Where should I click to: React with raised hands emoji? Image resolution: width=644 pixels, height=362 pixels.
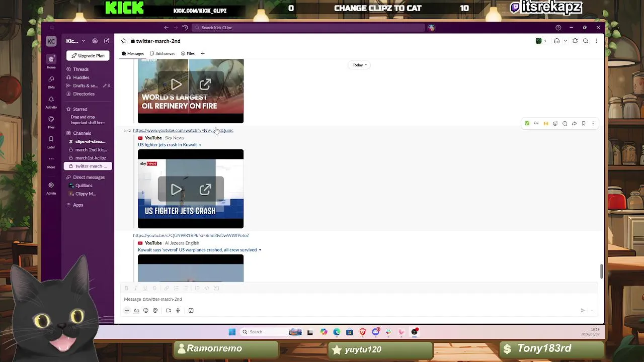546,123
